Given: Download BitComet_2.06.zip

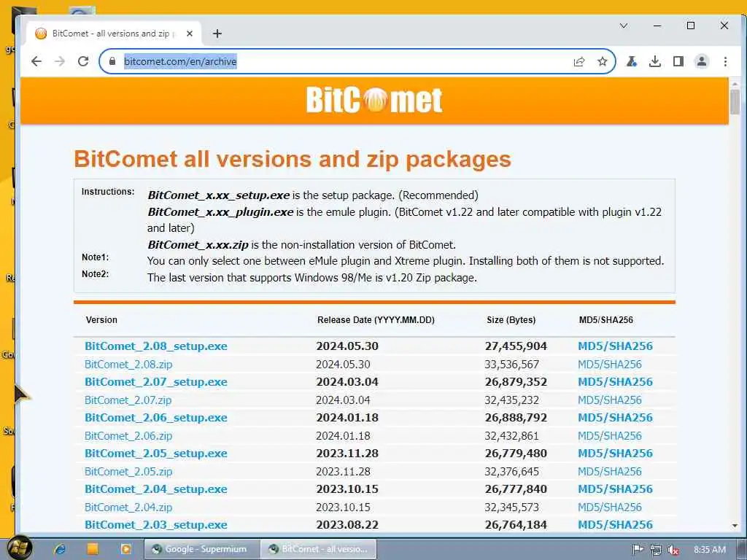Looking at the screenshot, I should click(x=128, y=436).
